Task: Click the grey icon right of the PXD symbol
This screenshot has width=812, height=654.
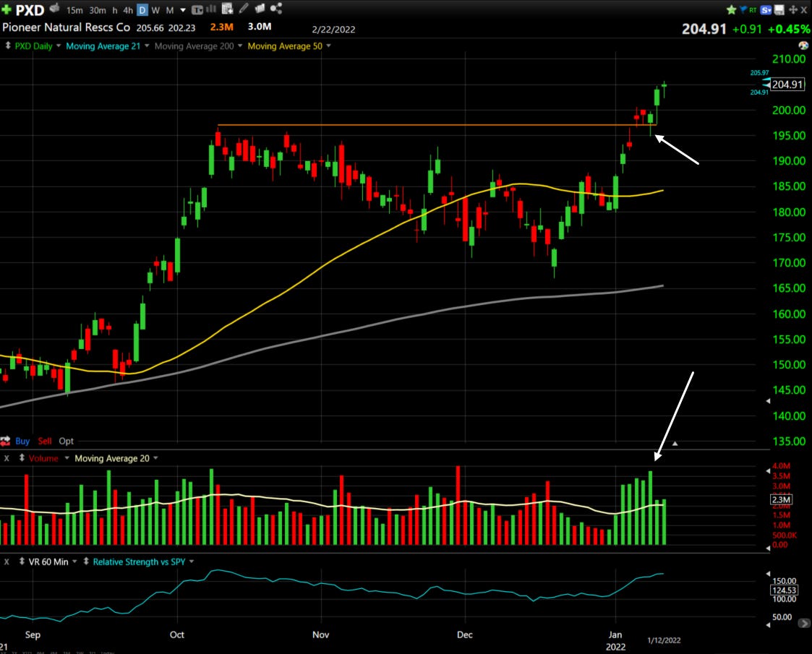Action: pos(54,8)
